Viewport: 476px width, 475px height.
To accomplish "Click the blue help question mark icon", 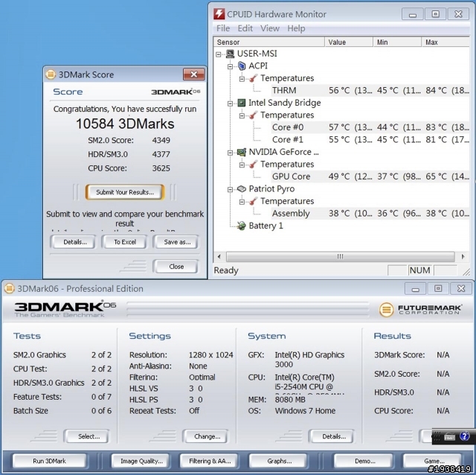I will pyautogui.click(x=464, y=437).
